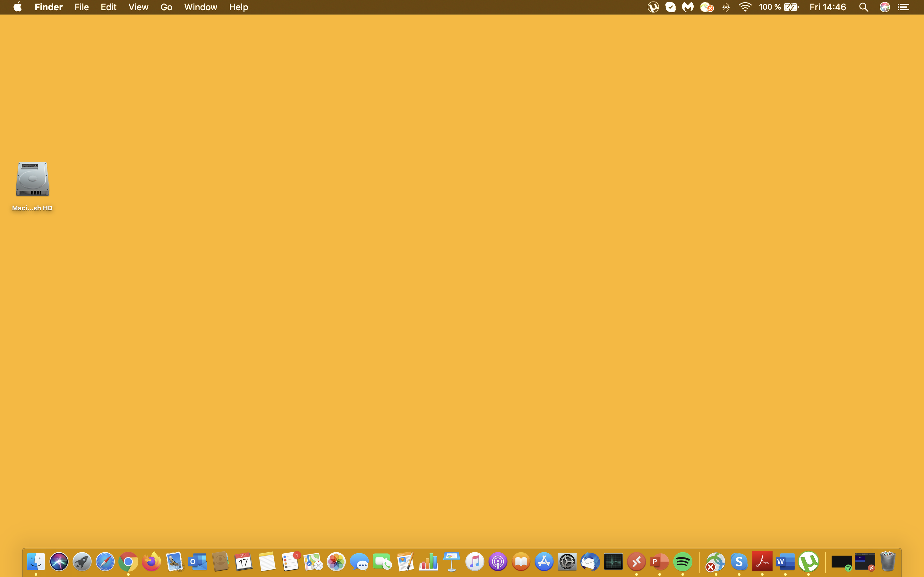Open Thunderbird mail app
The height and width of the screenshot is (577, 924).
(x=590, y=562)
